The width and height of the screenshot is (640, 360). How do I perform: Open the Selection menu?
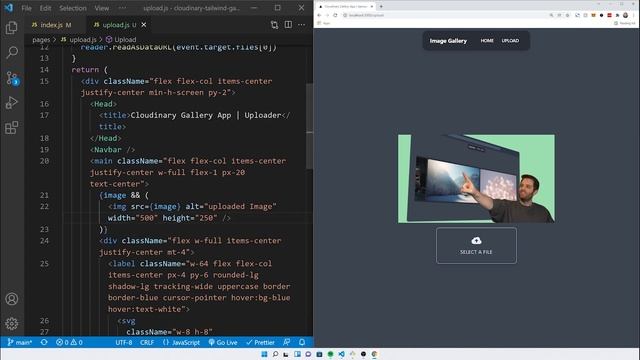point(73,8)
